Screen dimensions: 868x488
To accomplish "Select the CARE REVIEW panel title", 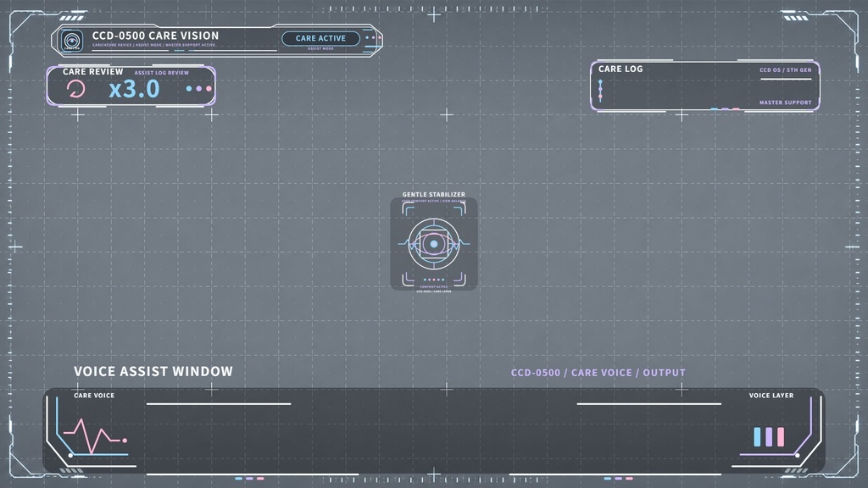I will 93,71.
